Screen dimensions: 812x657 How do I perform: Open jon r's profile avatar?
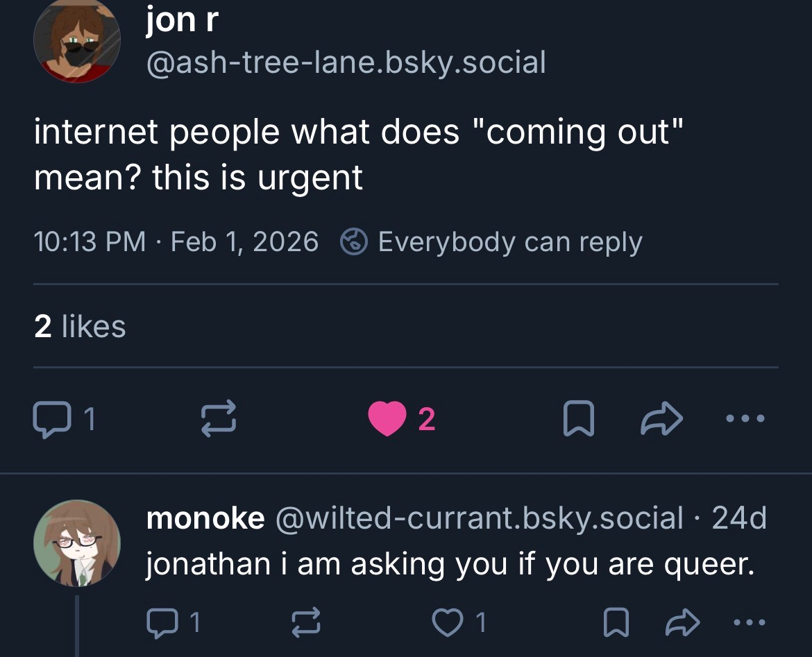(x=76, y=40)
